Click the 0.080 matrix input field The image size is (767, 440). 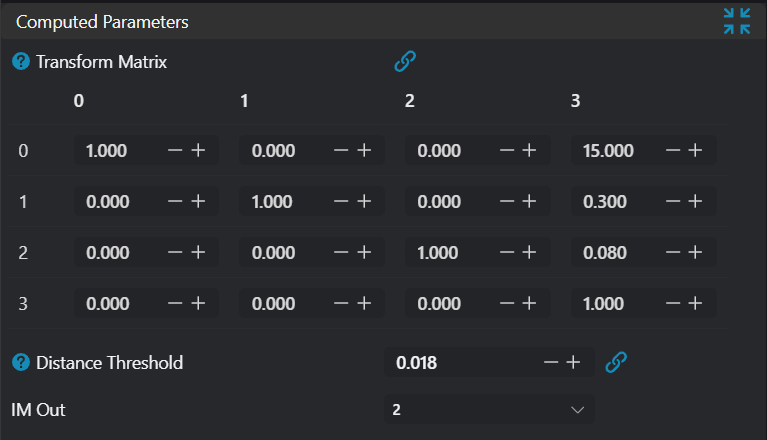coord(614,253)
